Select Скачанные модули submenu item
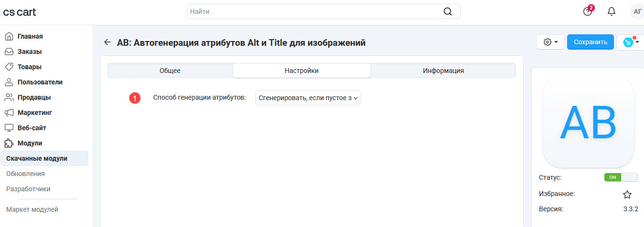 (x=44, y=158)
